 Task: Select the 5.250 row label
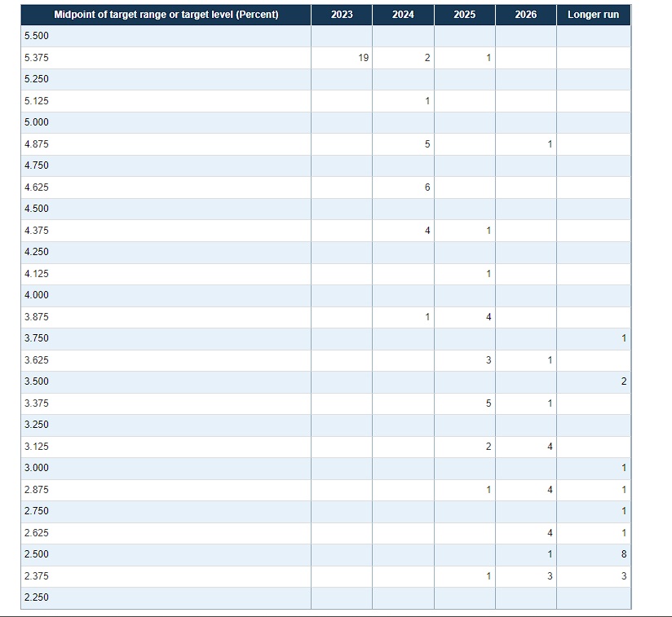click(x=37, y=79)
